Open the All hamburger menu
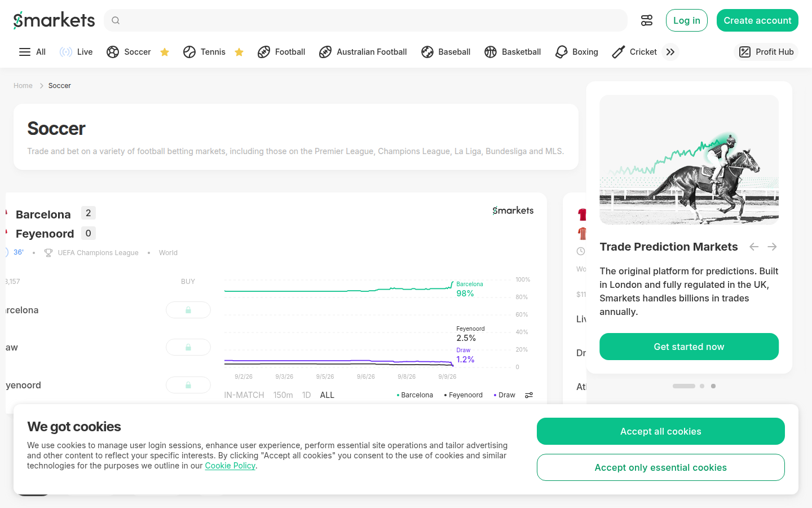Image resolution: width=812 pixels, height=508 pixels. point(32,52)
